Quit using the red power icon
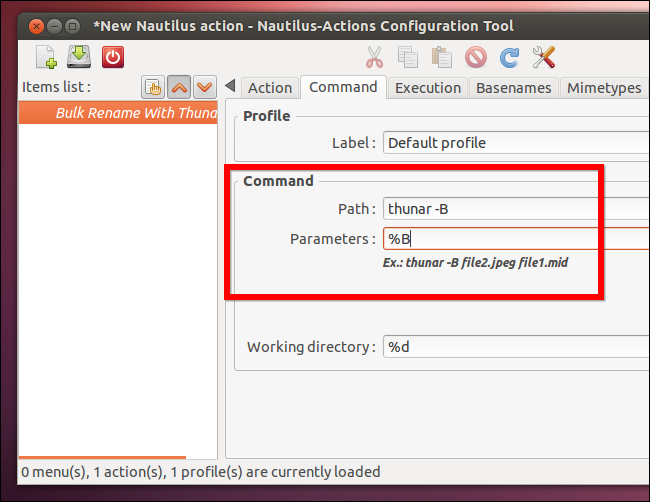This screenshot has width=650, height=502. (113, 57)
